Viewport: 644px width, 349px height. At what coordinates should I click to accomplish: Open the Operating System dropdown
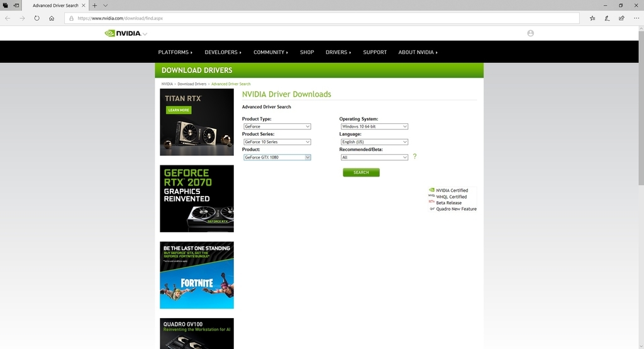[374, 126]
